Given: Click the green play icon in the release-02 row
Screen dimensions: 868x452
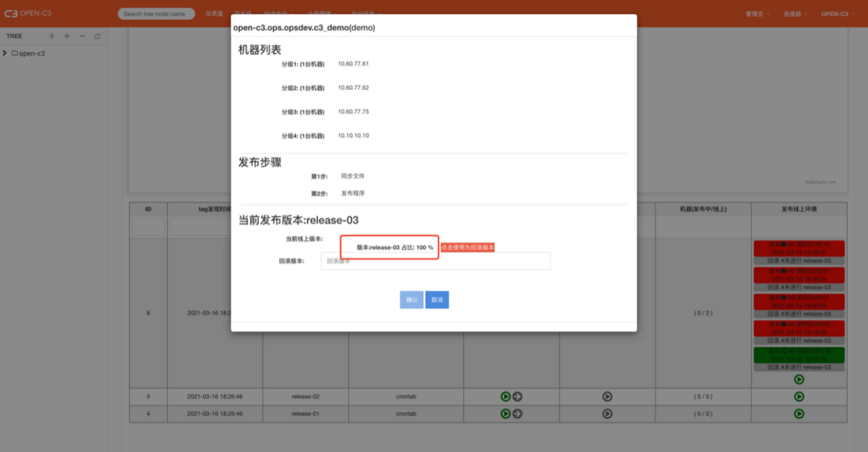Looking at the screenshot, I should (505, 396).
